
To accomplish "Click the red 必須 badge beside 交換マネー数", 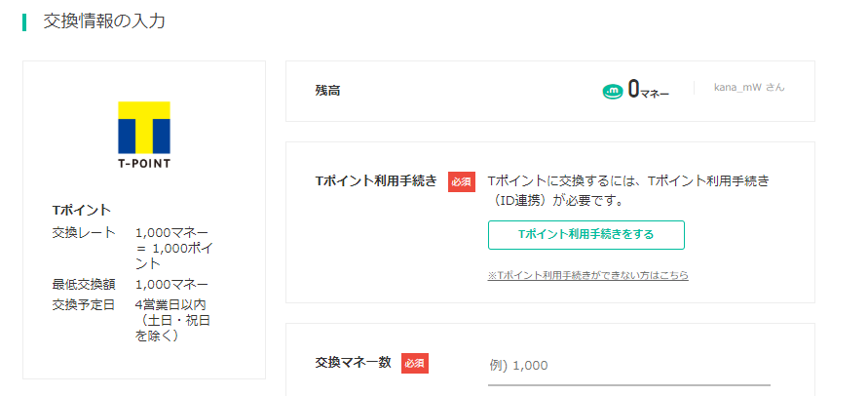I will pyautogui.click(x=415, y=363).
